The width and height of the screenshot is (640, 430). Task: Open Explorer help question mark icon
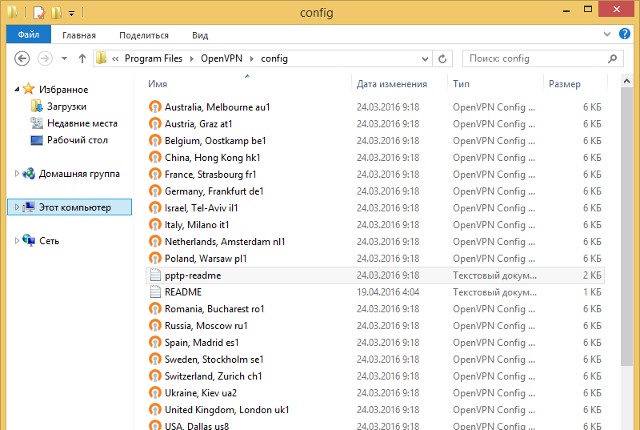point(624,34)
